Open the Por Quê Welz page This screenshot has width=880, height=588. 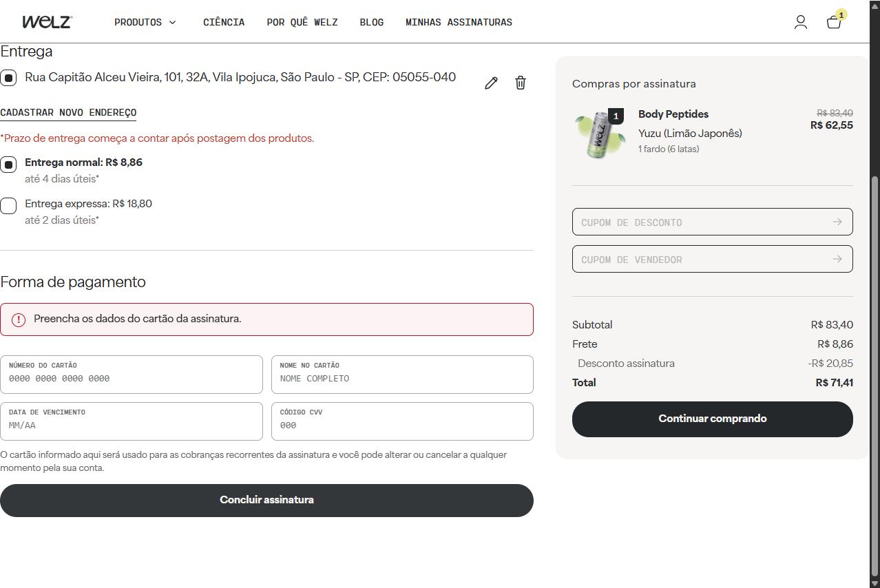click(302, 22)
